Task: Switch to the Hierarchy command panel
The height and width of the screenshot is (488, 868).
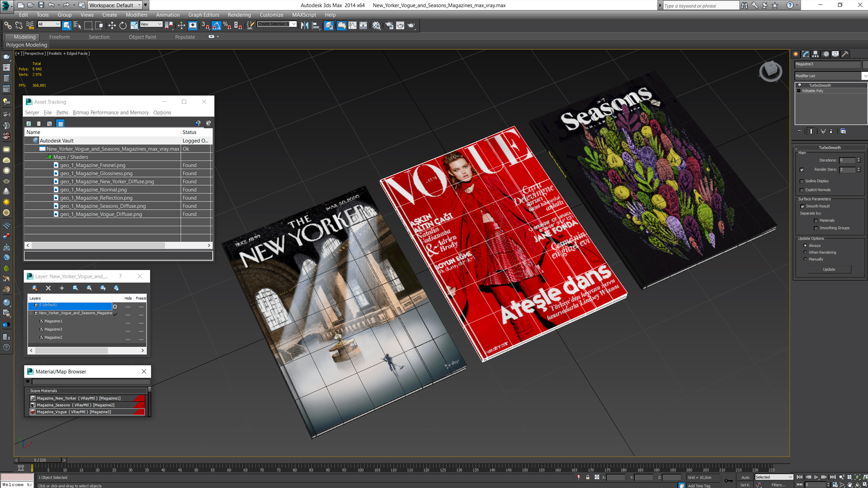Action: coord(816,54)
